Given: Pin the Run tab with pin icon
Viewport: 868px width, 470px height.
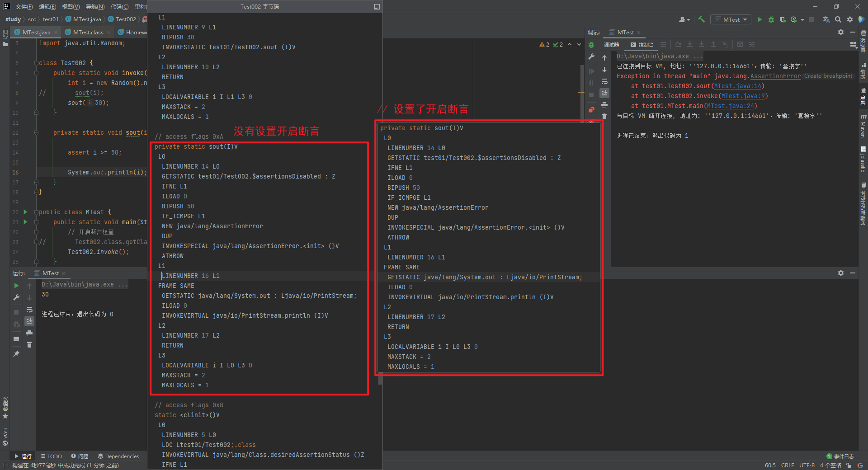Looking at the screenshot, I should click(x=16, y=354).
